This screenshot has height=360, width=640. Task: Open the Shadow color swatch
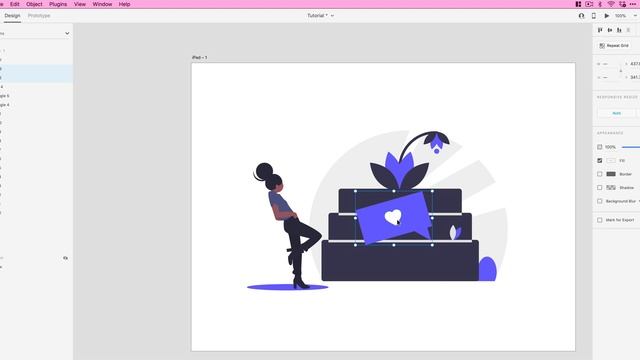(611, 187)
